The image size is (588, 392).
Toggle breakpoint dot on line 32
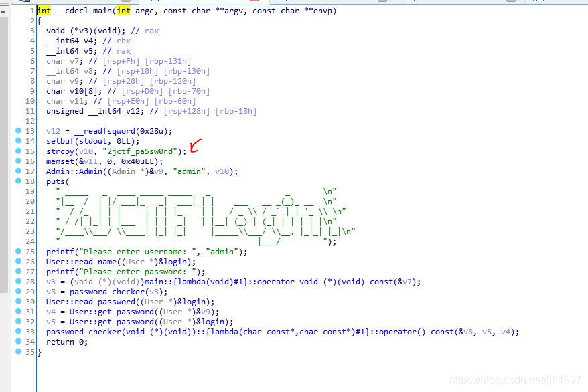(18, 321)
